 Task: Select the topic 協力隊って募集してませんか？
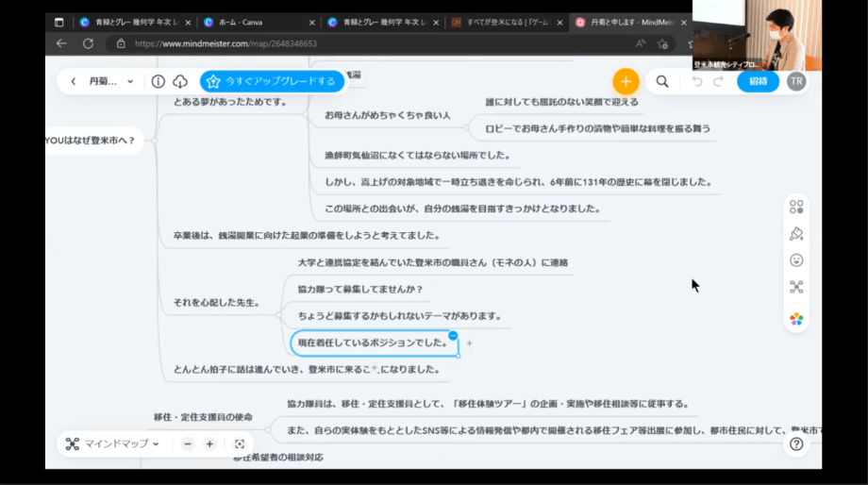[x=359, y=290]
